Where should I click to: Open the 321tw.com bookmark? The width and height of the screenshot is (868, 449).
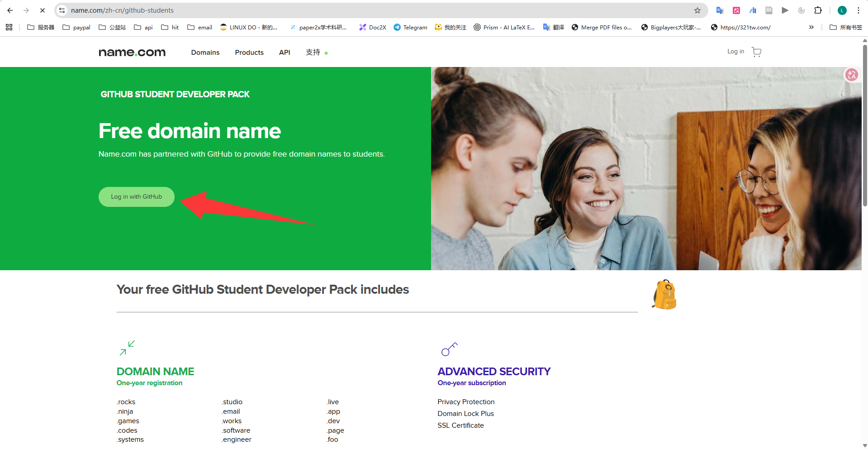pos(741,27)
